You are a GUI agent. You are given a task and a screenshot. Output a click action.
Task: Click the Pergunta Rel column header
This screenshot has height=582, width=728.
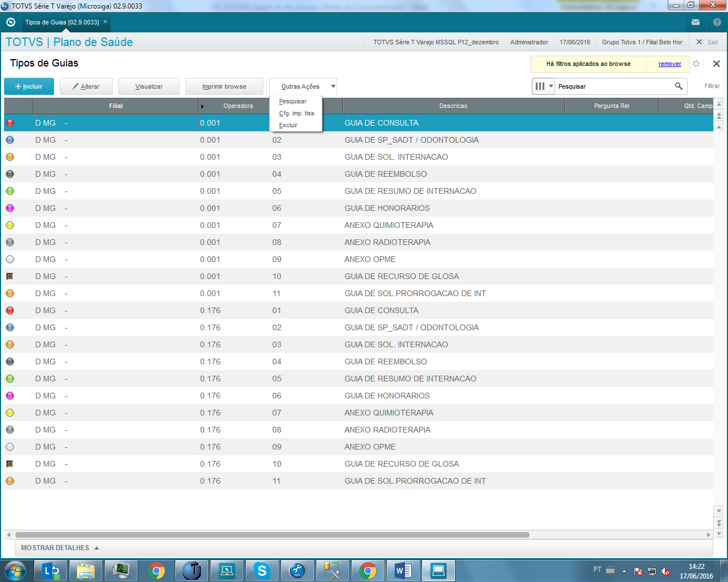[x=611, y=106]
